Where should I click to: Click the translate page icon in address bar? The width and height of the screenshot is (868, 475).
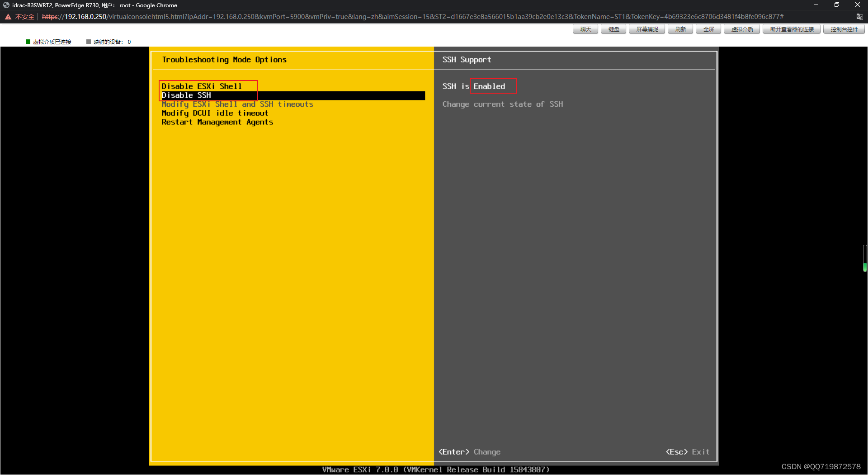[859, 17]
